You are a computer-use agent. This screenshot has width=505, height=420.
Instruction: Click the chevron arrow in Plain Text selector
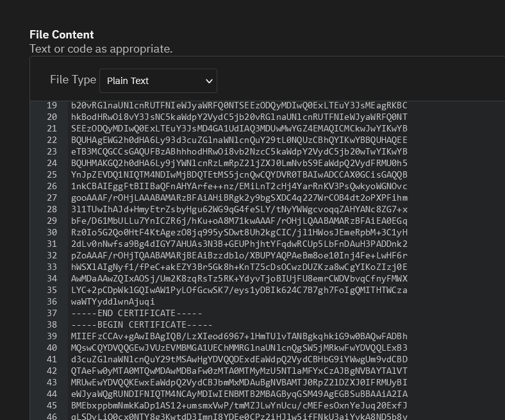[x=209, y=81]
